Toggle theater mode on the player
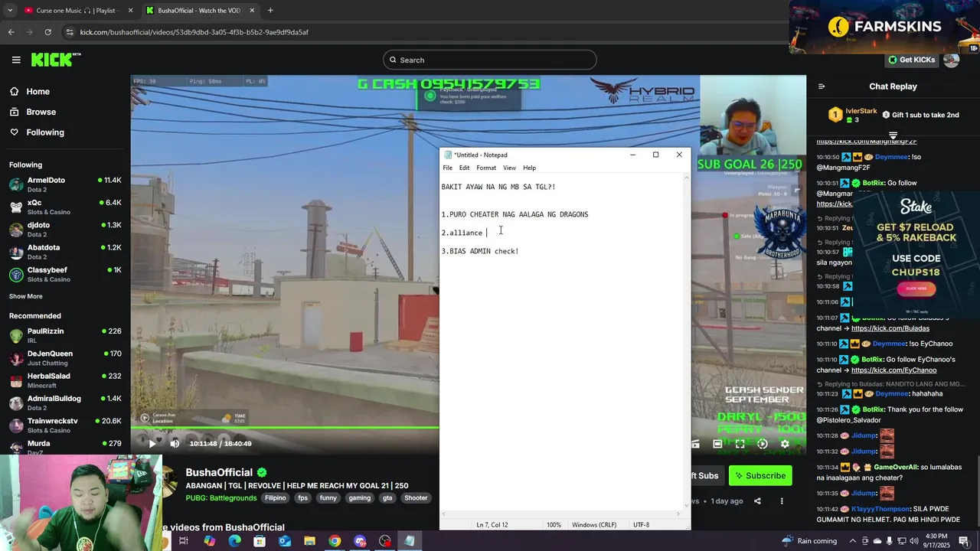The height and width of the screenshot is (551, 980). 717,444
